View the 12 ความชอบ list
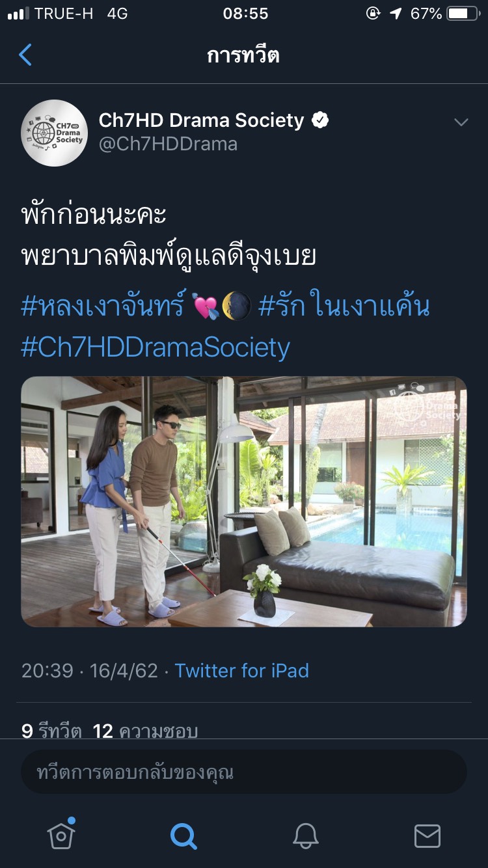 click(x=145, y=731)
